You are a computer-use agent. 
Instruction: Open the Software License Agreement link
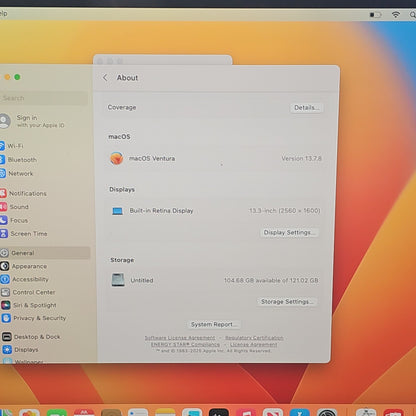(x=180, y=338)
